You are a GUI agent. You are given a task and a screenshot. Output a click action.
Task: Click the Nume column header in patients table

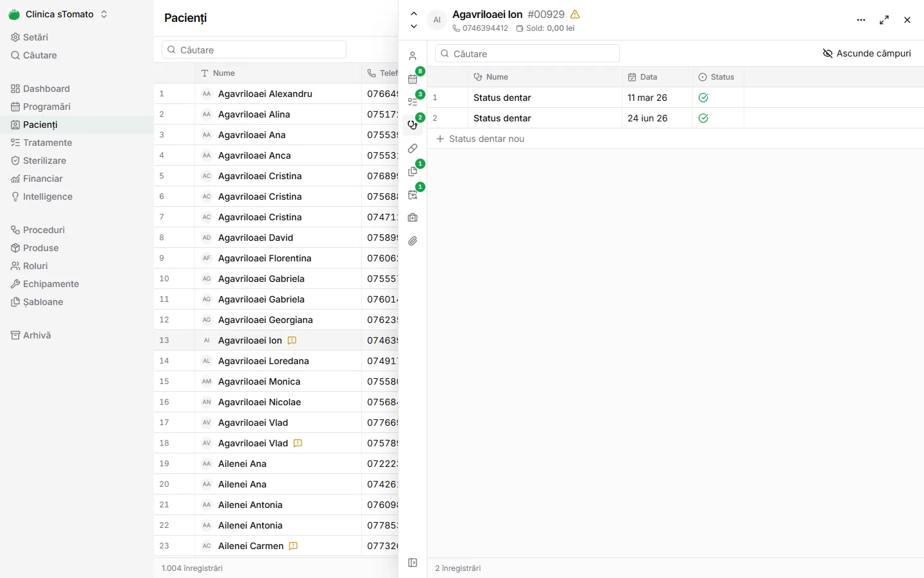pos(277,73)
